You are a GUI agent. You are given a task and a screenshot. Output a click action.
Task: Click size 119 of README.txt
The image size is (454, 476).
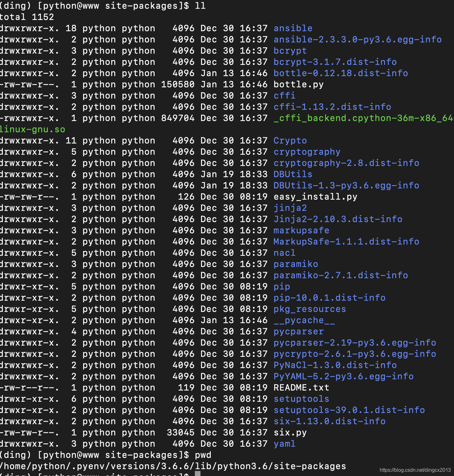186,388
